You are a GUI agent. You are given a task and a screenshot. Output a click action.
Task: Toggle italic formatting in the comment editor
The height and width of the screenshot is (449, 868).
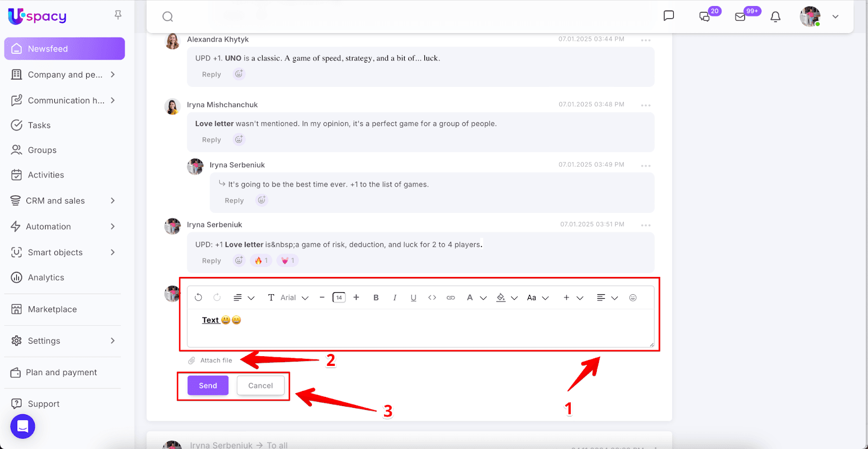point(394,298)
